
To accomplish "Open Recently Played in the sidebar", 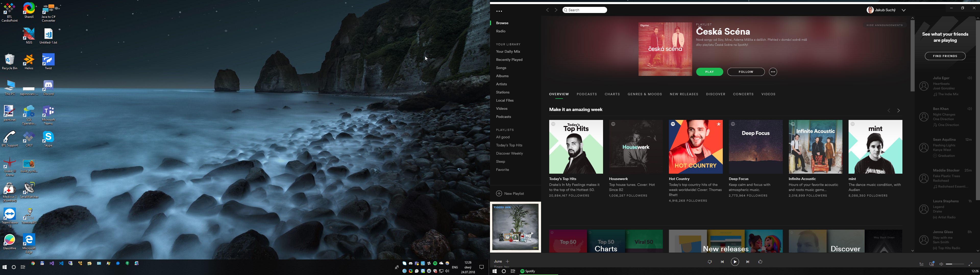I will [x=509, y=60].
